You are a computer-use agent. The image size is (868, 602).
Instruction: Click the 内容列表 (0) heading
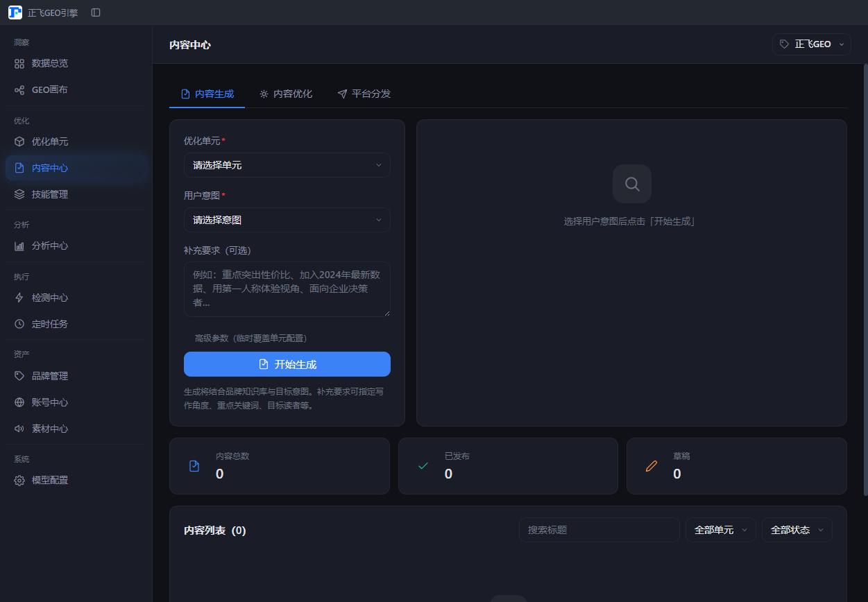point(215,531)
